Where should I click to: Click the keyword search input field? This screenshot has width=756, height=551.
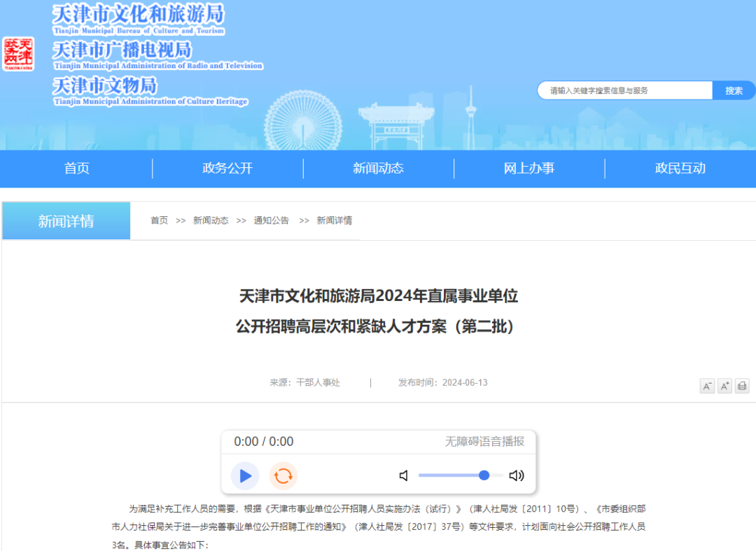coord(623,90)
